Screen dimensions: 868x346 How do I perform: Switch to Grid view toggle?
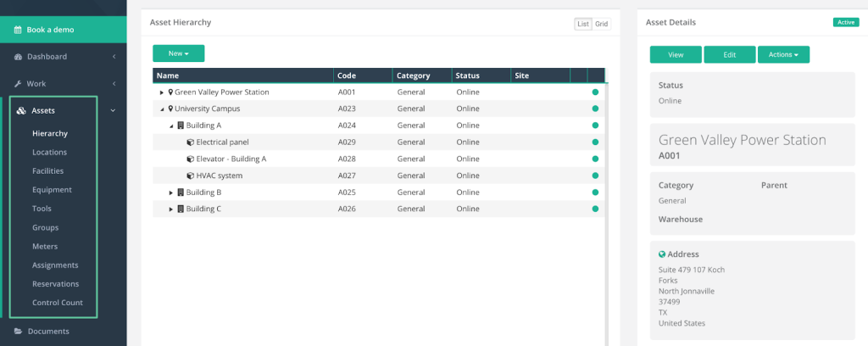pyautogui.click(x=601, y=24)
